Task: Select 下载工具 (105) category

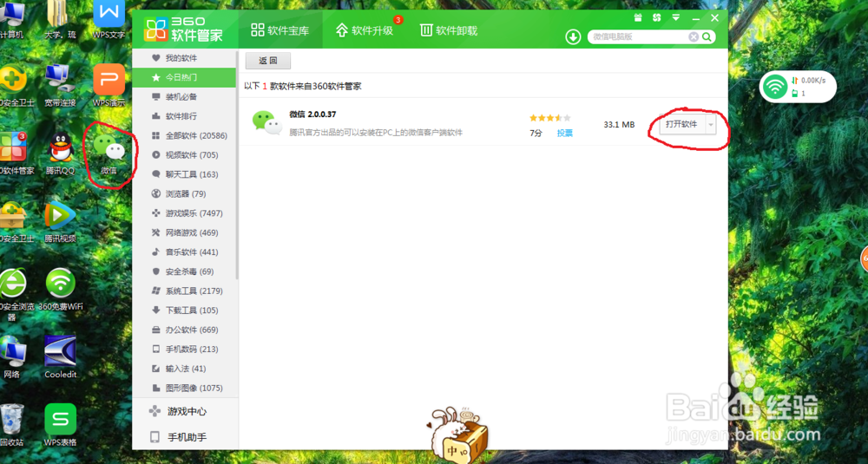Action: [x=184, y=310]
